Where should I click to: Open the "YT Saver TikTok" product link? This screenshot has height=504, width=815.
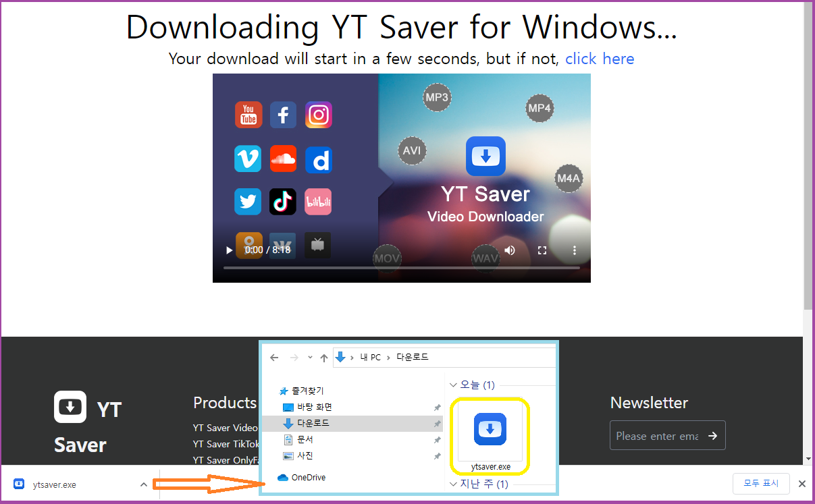point(226,444)
